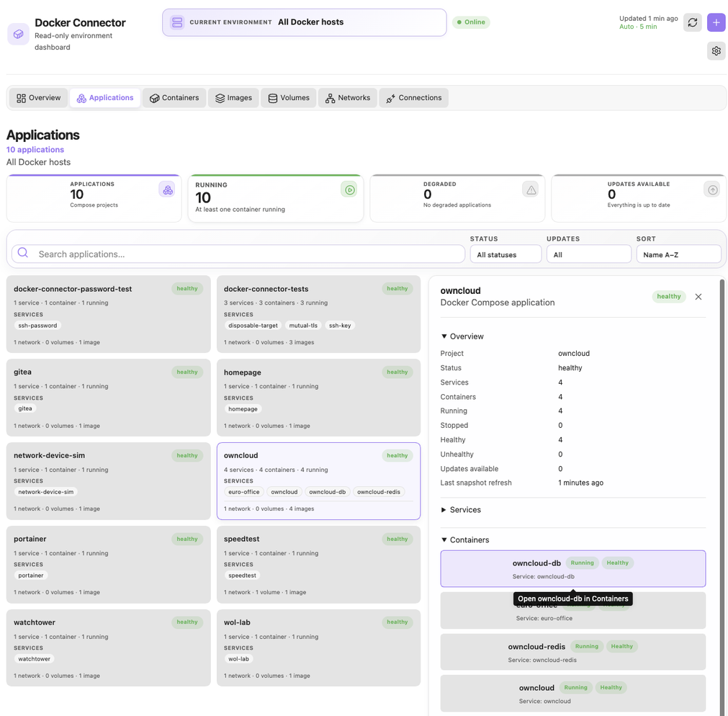Click the Overview tab grid icon
Screen dimensions: 728x716
[x=21, y=98]
